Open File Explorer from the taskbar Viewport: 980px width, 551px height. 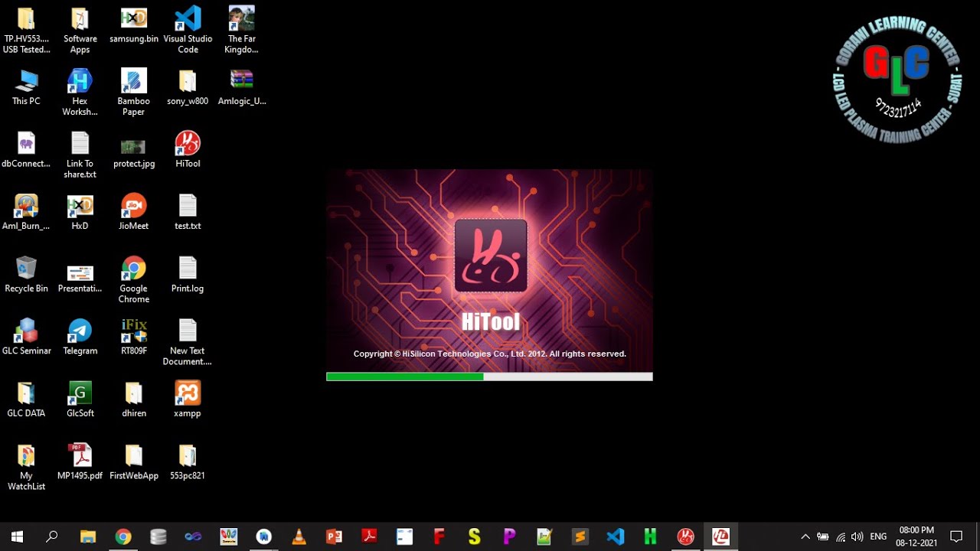point(88,536)
